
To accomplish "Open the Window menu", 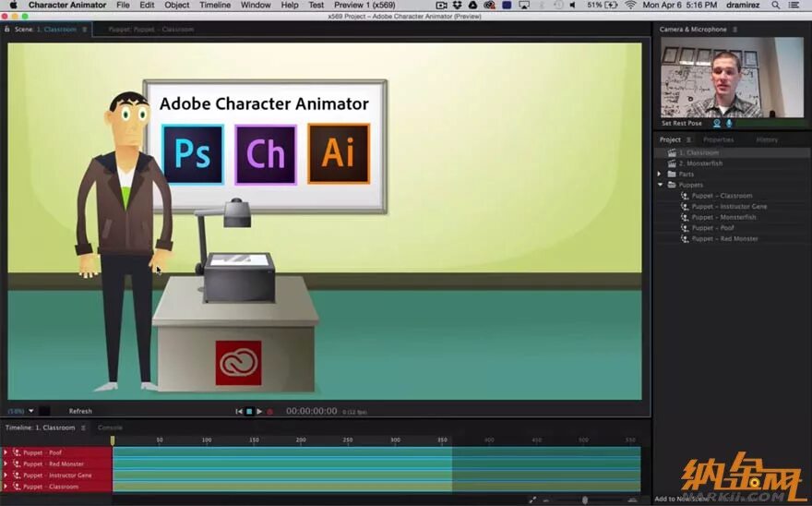I will 256,6.
